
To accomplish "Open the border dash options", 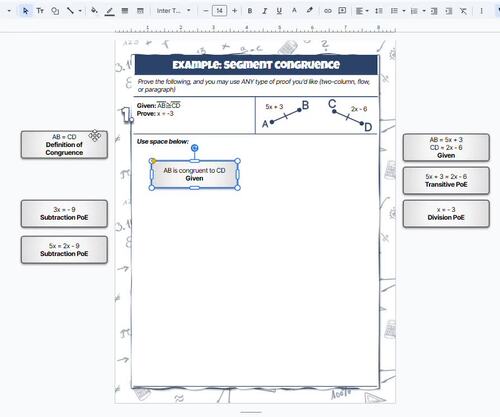I will point(140,11).
